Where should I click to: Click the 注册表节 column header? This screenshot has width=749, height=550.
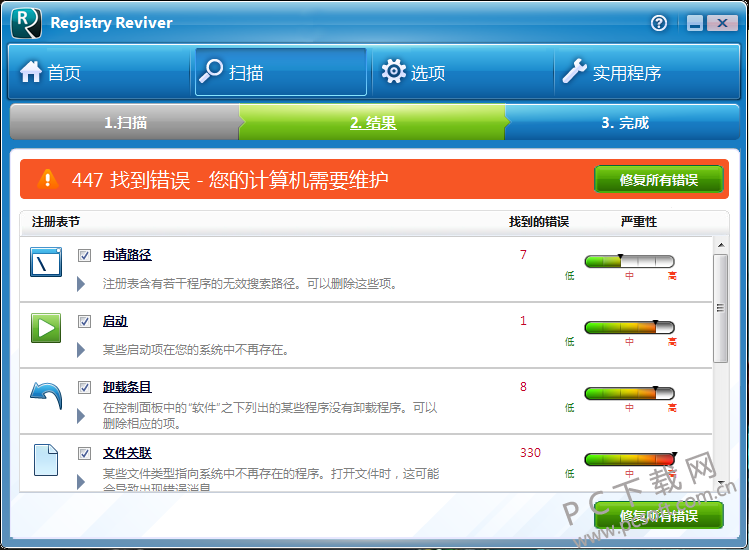(56, 222)
